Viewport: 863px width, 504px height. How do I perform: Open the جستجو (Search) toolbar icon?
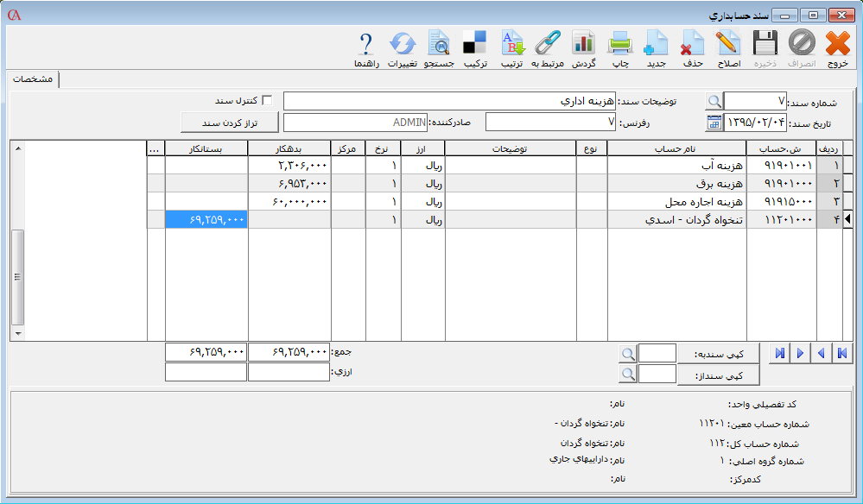click(438, 43)
